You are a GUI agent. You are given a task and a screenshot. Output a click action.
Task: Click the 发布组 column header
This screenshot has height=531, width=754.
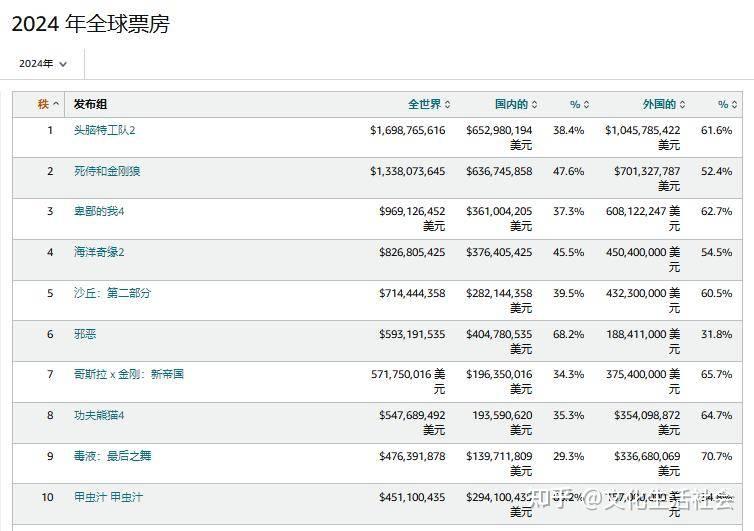click(90, 104)
